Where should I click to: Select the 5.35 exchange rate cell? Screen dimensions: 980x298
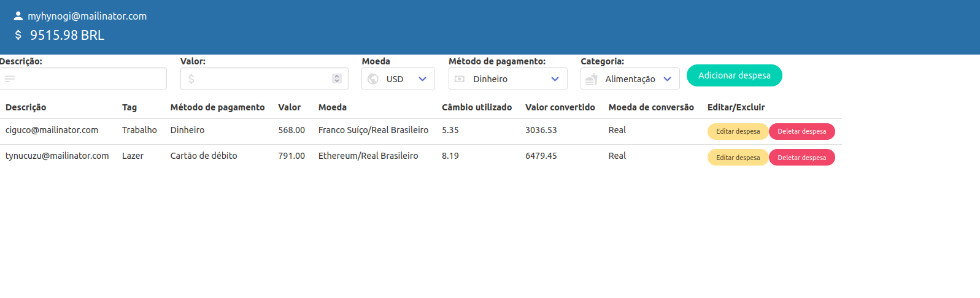pos(450,130)
